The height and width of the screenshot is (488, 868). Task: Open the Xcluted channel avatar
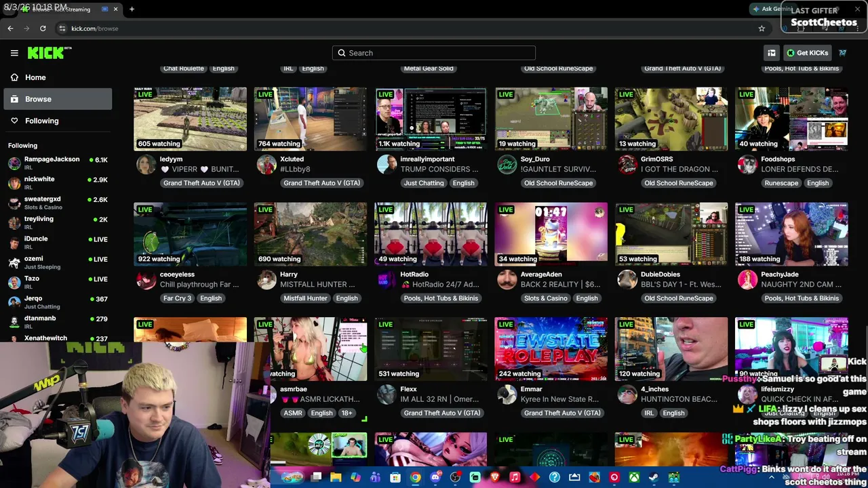[x=267, y=165]
